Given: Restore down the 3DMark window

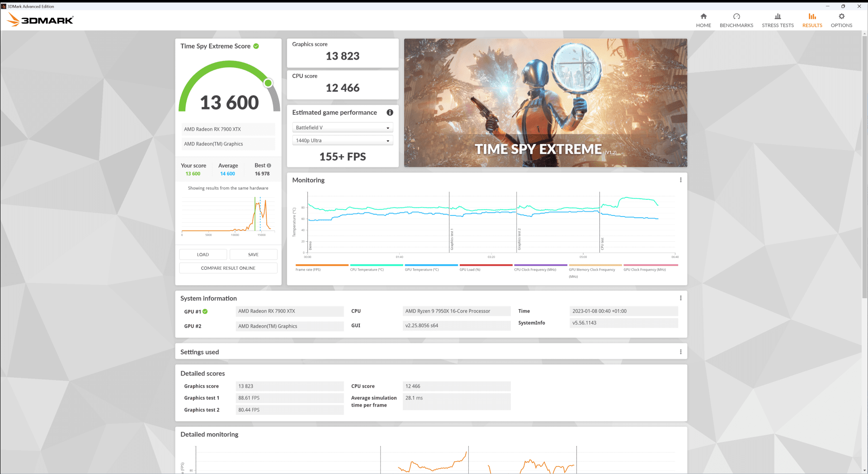Looking at the screenshot, I should [x=843, y=6].
